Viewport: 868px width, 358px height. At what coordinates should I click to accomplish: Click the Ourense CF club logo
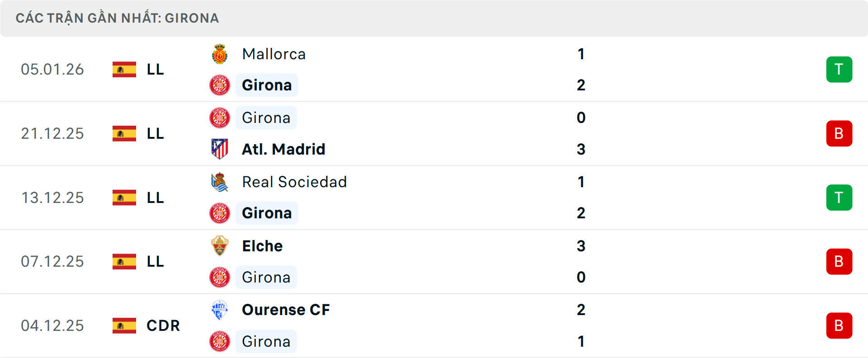point(220,310)
